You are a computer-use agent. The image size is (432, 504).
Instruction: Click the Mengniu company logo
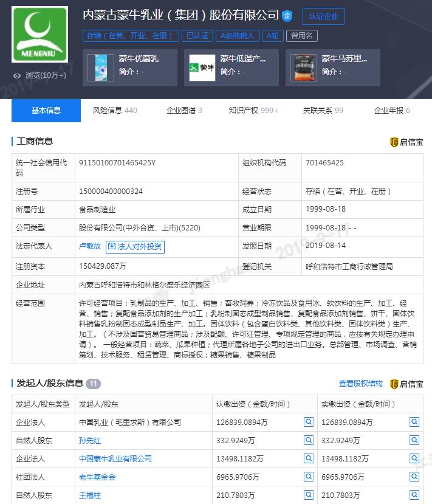point(40,35)
